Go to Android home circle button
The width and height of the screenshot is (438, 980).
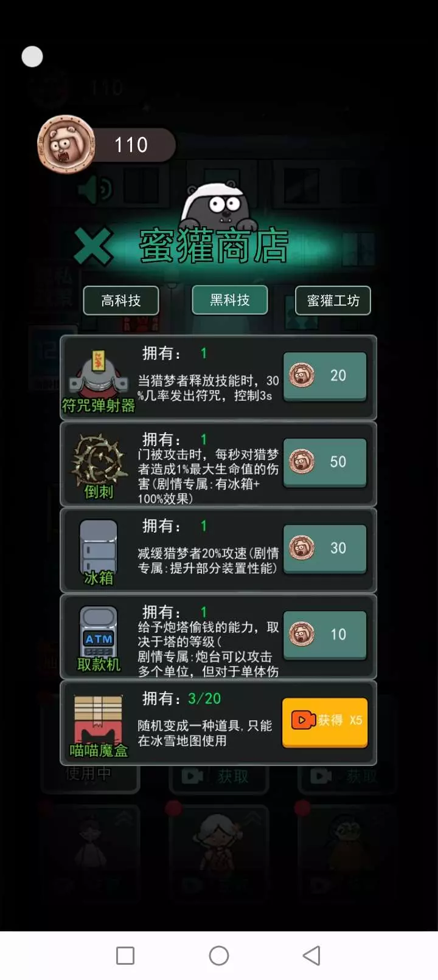tap(219, 955)
